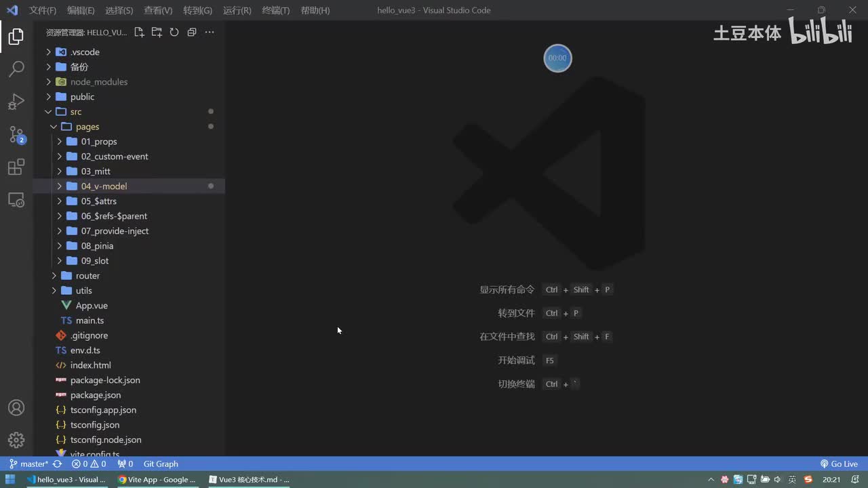Switch to Vite App Chrome taskbar window
The image size is (868, 488).
157,480
